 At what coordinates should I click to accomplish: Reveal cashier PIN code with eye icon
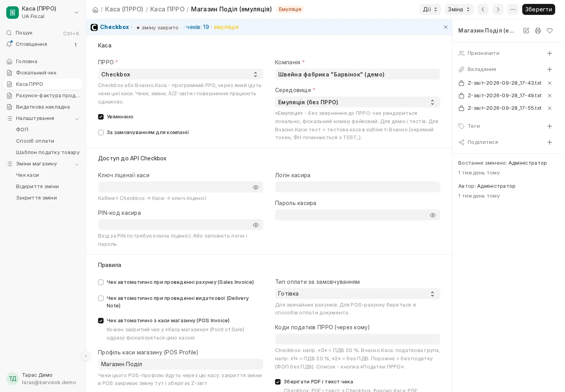256,225
